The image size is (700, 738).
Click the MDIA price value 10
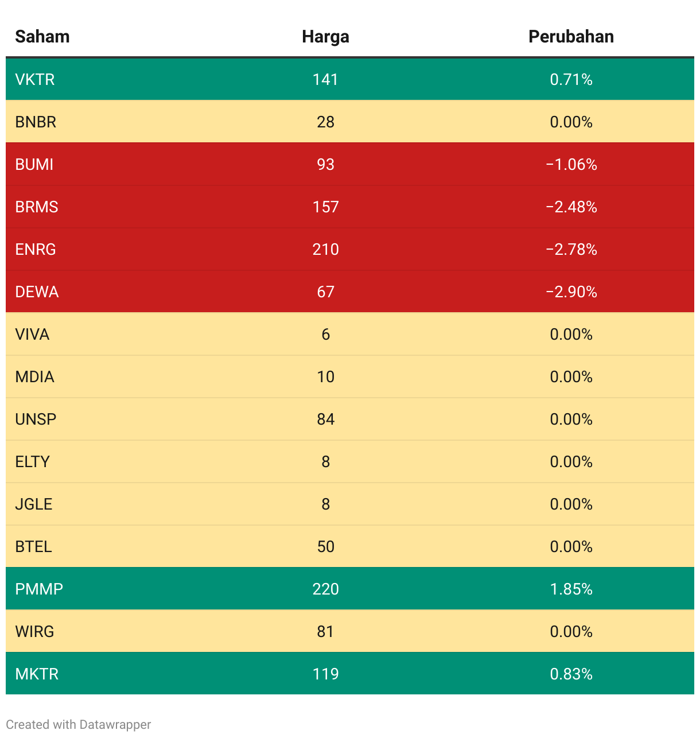pos(325,376)
